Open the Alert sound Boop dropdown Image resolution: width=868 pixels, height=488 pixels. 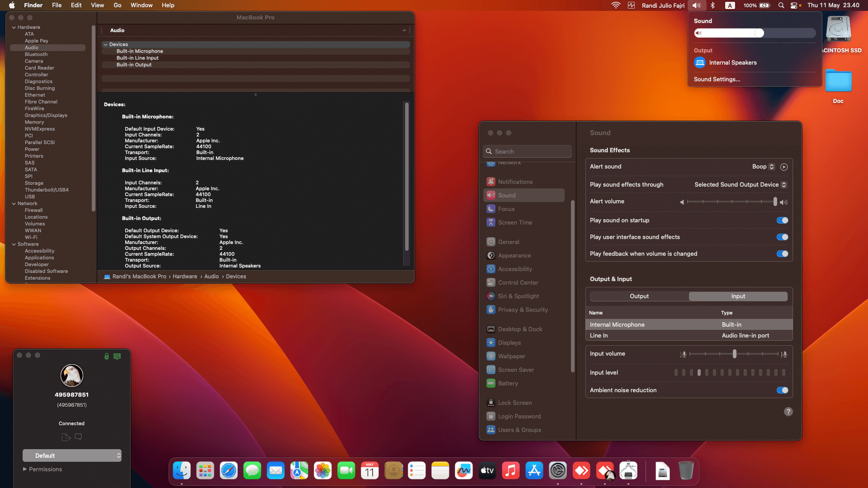[763, 167]
